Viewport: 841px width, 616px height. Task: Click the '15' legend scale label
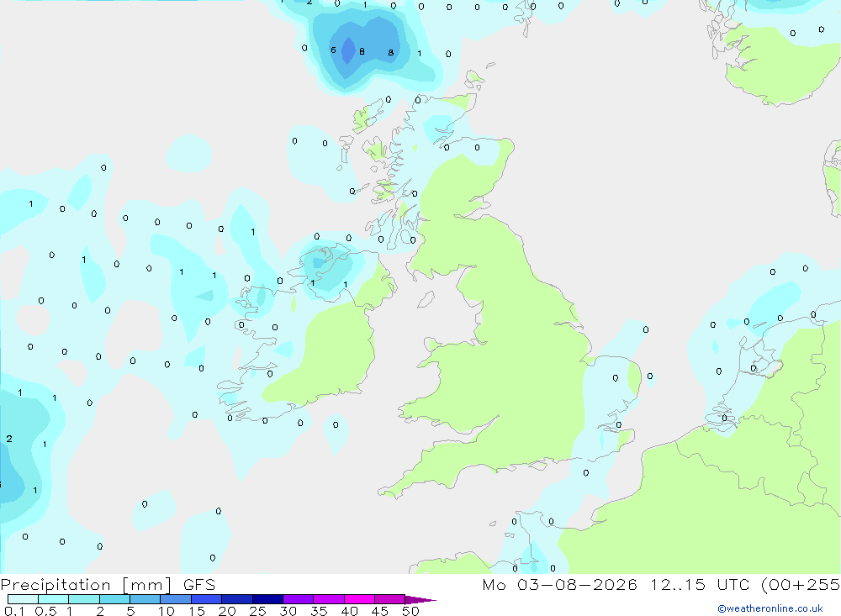click(x=197, y=611)
